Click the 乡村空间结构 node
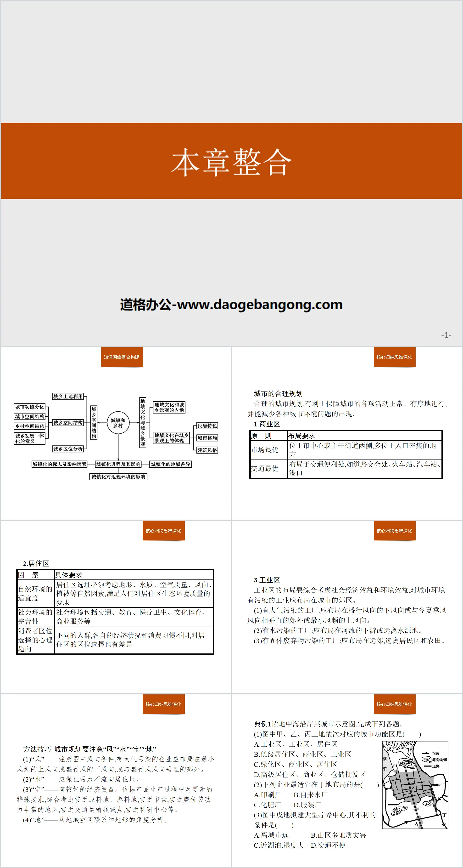463x868 pixels. pyautogui.click(x=30, y=426)
